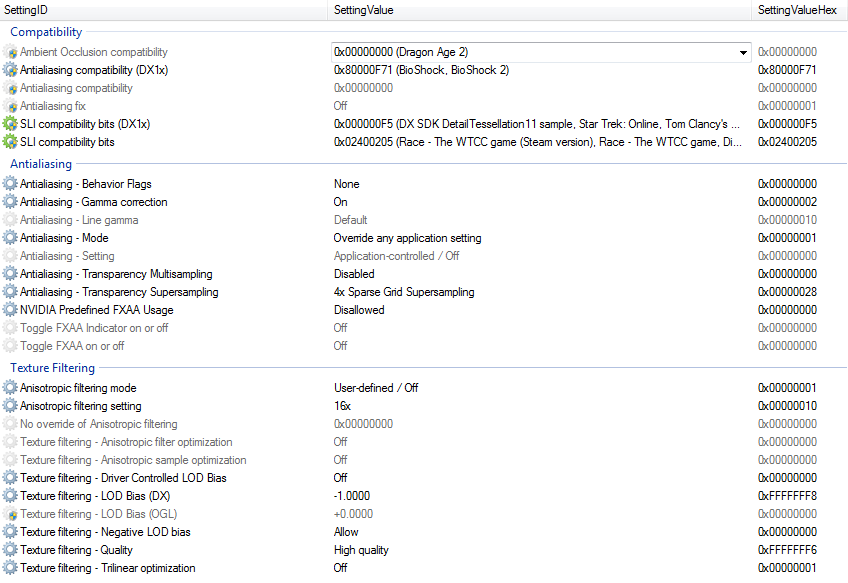Click the Default value for Line gamma

[350, 220]
